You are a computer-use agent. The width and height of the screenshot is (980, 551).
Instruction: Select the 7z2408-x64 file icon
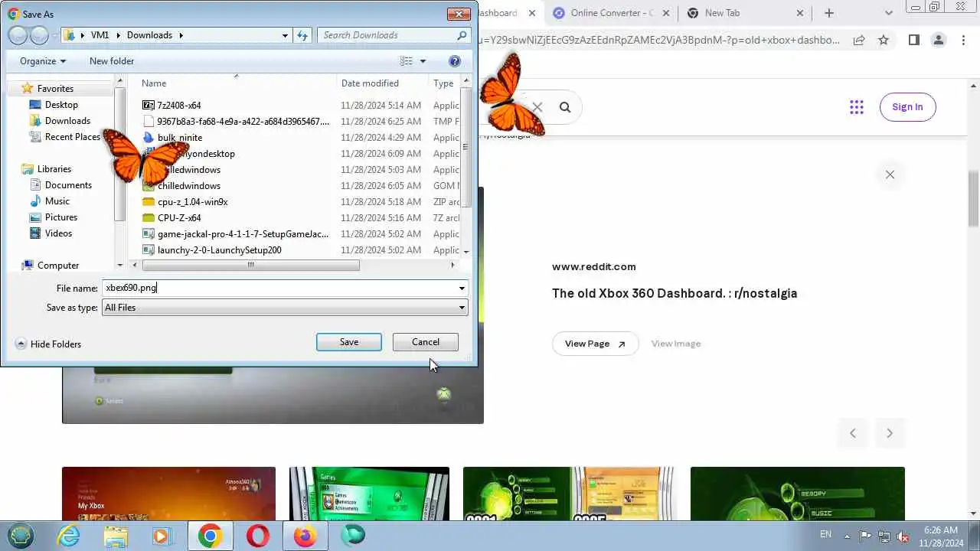[149, 106]
